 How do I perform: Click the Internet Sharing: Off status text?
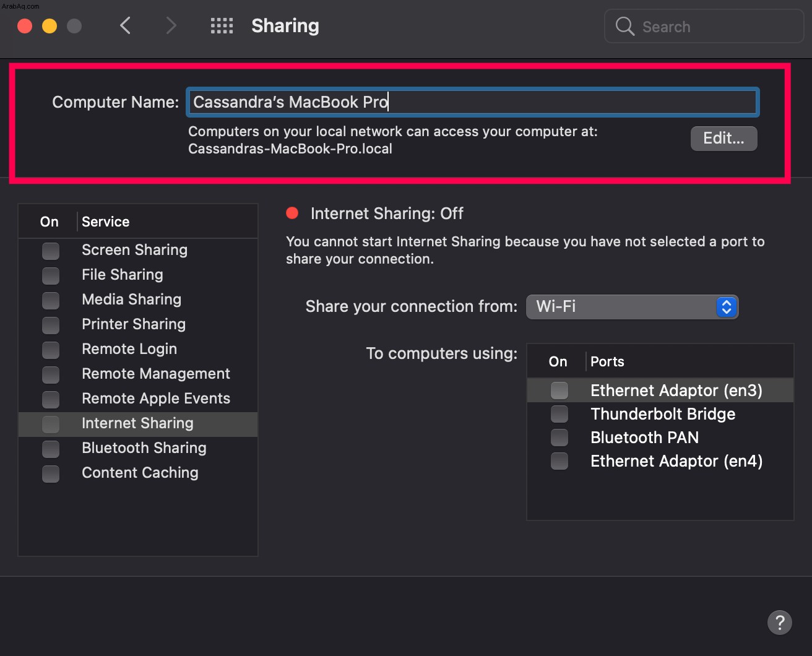[x=387, y=214]
